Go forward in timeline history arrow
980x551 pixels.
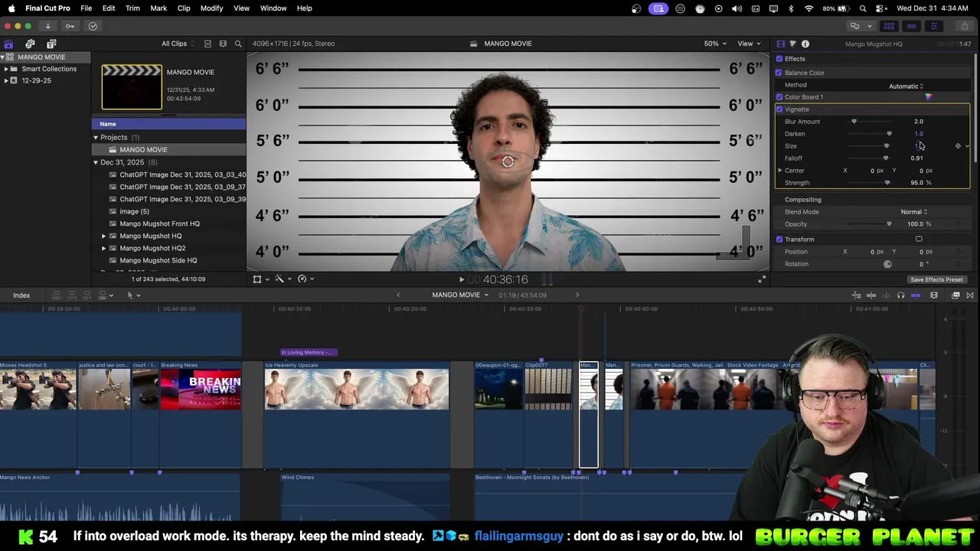(577, 295)
